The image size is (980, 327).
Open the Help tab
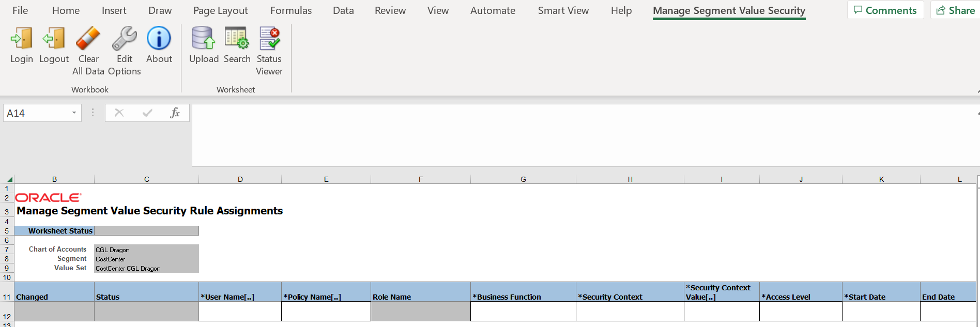(621, 10)
